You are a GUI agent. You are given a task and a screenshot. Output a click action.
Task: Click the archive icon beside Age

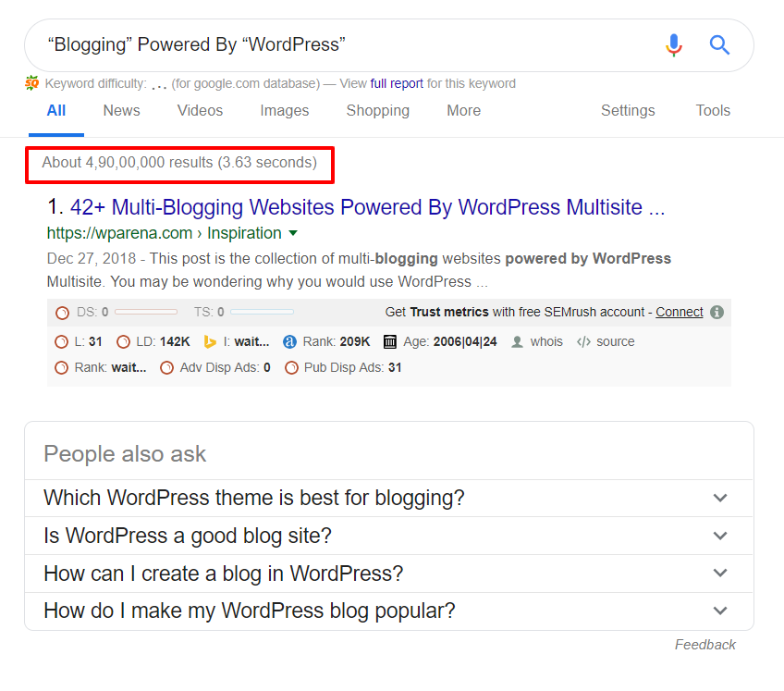point(390,341)
